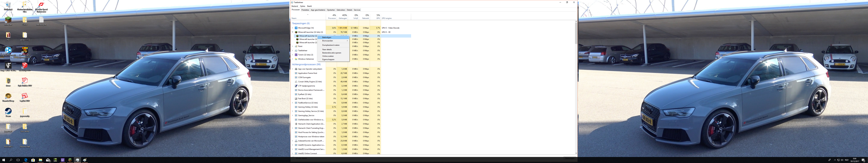Switch to the Opstarten tab
Viewport: 868px width, 163px height.
pyautogui.click(x=331, y=10)
